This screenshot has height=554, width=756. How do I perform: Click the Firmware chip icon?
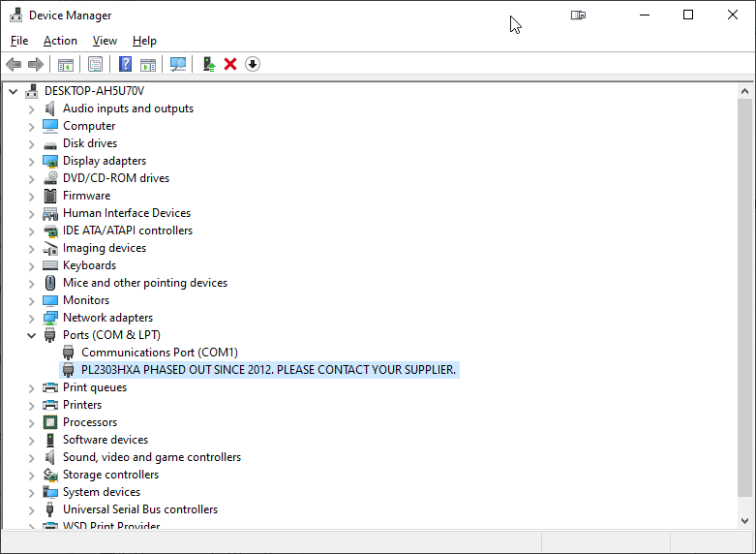tap(50, 196)
